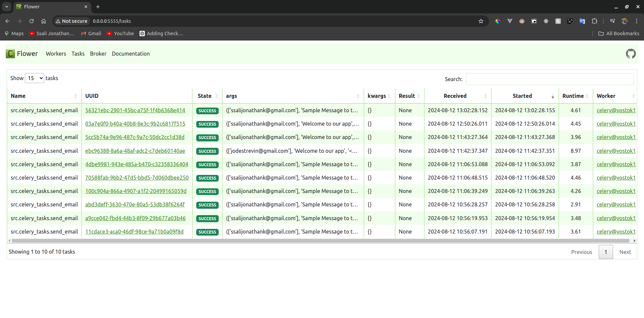Bookmark the page with the star icon
Image resolution: width=644 pixels, height=318 pixels.
(x=481, y=21)
